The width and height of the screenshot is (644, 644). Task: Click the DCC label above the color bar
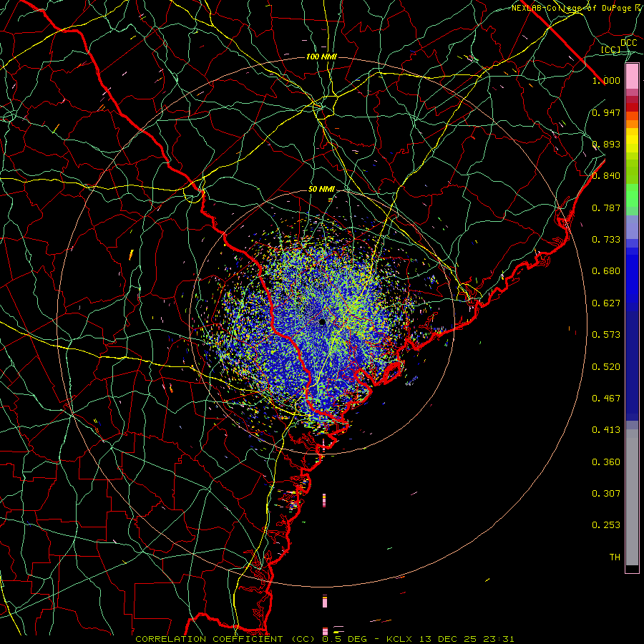[628, 43]
